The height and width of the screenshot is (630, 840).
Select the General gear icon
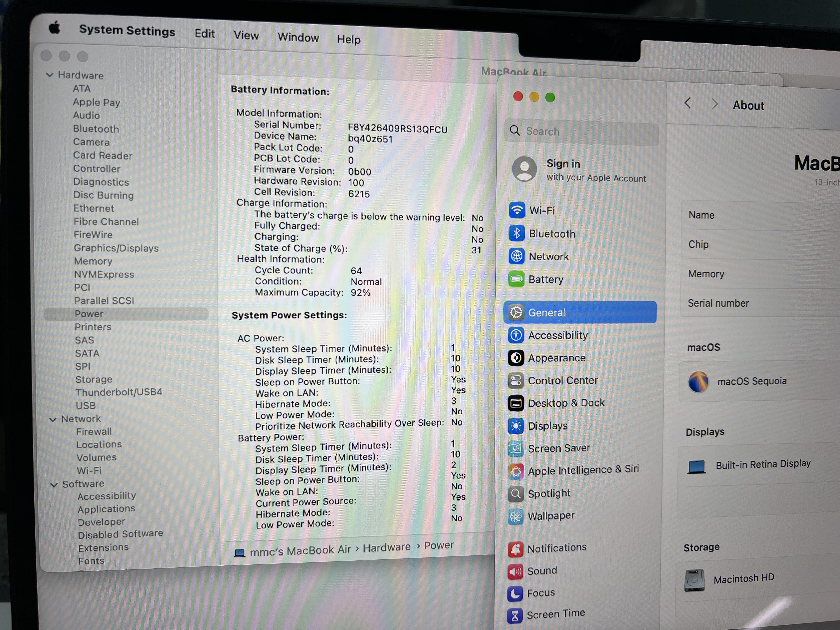(x=516, y=312)
